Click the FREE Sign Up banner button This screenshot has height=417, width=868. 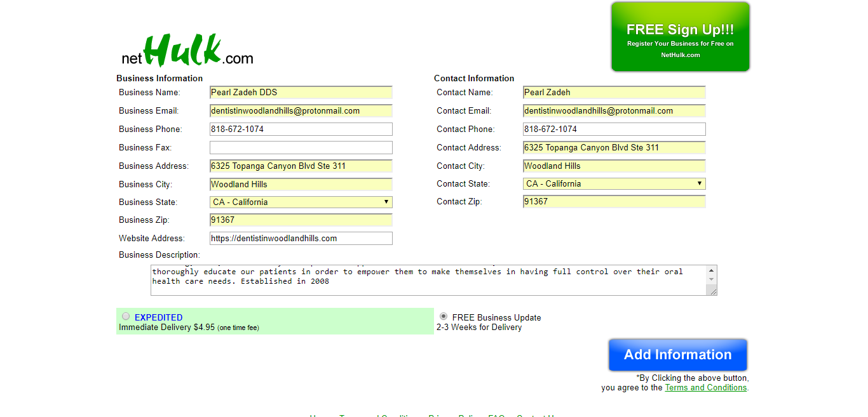pyautogui.click(x=681, y=37)
